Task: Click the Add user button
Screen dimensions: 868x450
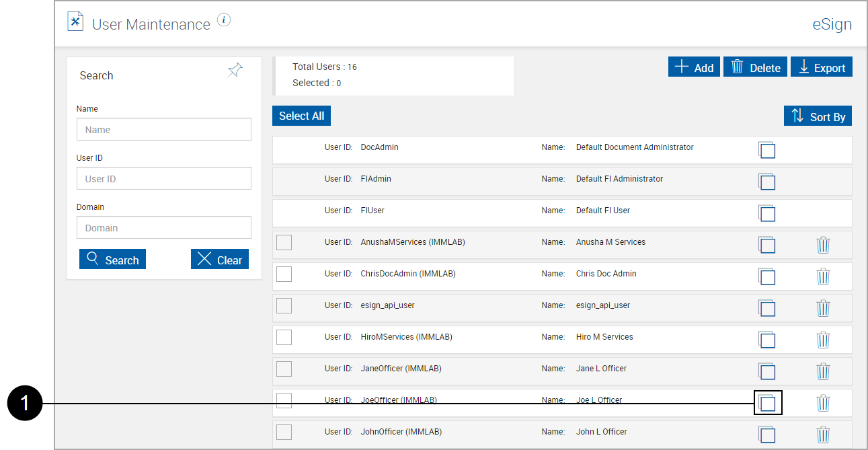Action: click(694, 67)
